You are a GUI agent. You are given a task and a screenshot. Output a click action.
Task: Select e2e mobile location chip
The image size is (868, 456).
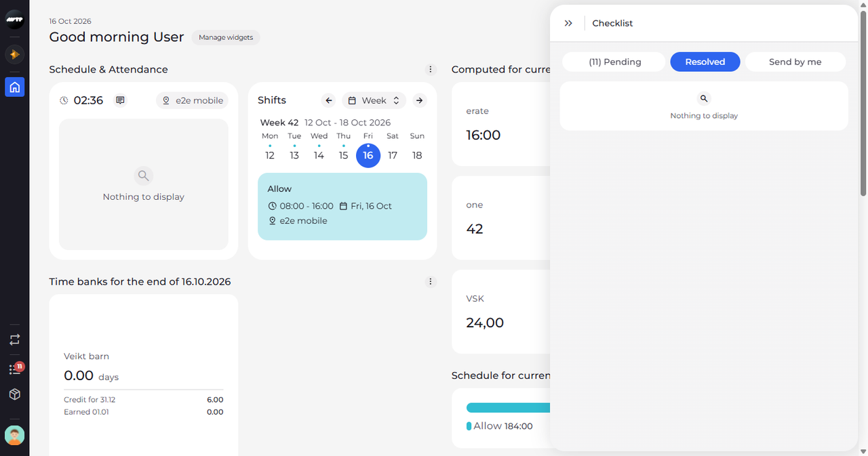[192, 100]
